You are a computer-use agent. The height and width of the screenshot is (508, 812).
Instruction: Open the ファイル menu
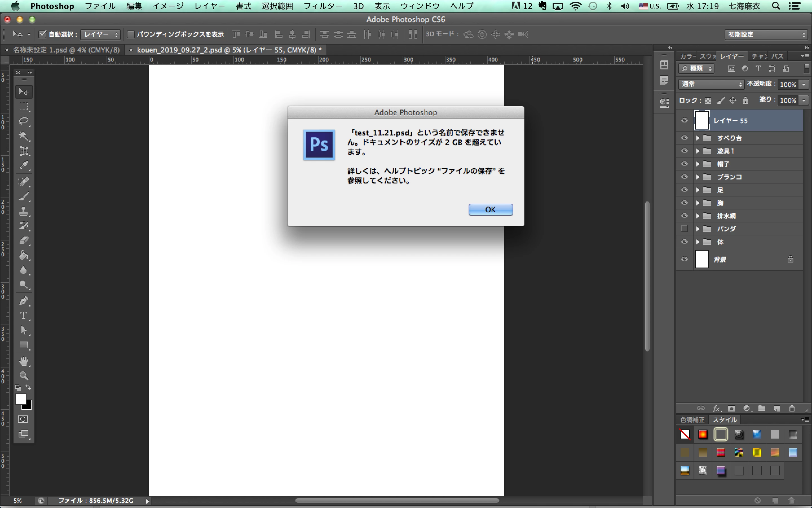coord(100,6)
